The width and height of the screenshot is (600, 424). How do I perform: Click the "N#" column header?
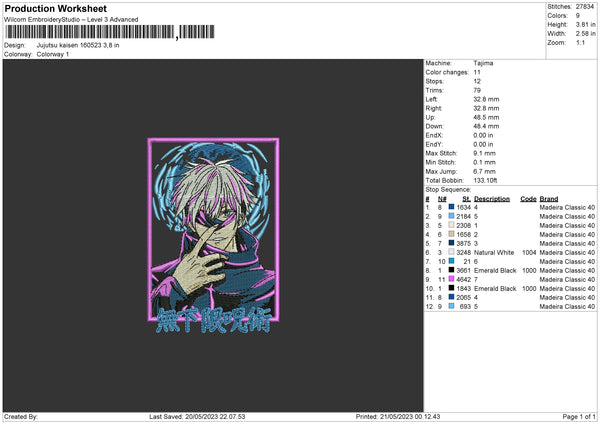click(x=442, y=199)
